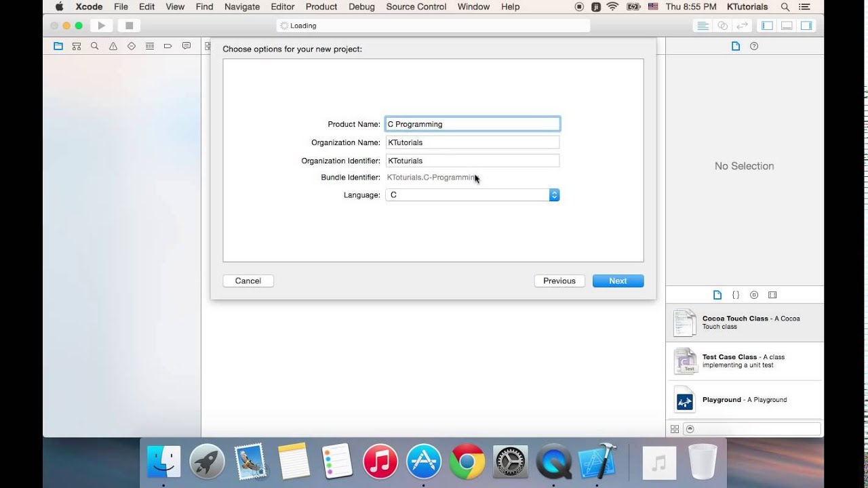Open System Preferences from the Dock

pos(511,462)
